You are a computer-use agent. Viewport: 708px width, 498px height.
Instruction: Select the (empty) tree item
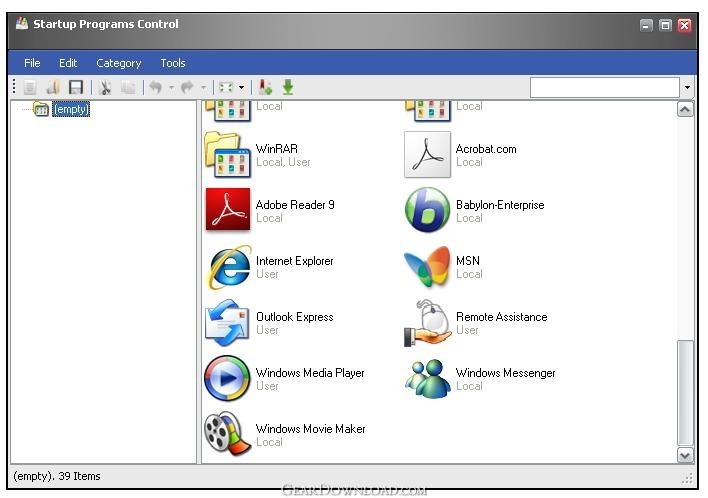(x=71, y=109)
